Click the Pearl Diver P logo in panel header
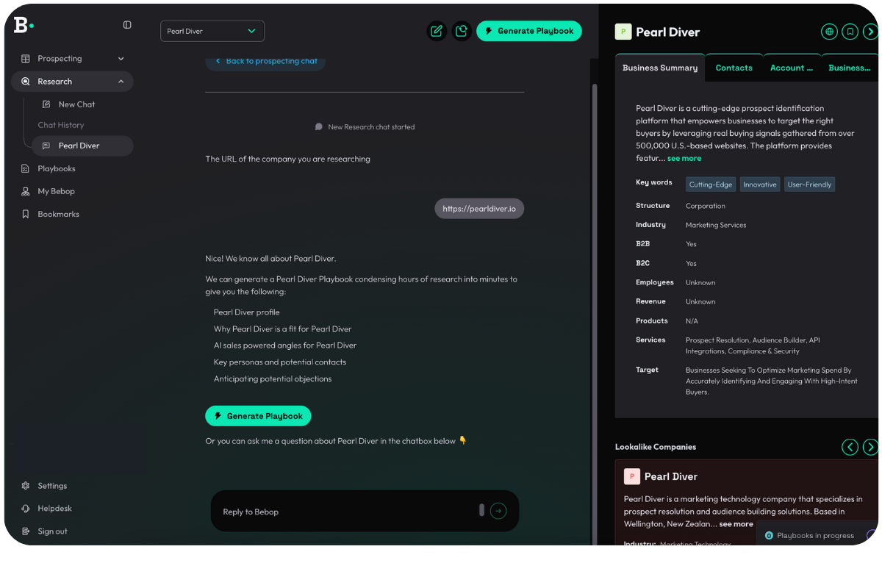The image size is (882, 588). point(623,32)
